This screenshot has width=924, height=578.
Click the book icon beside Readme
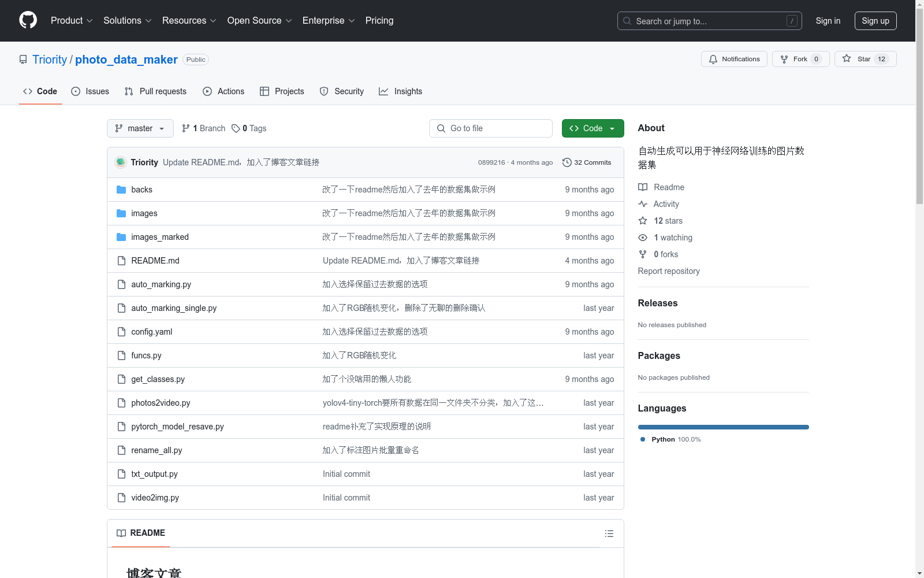point(643,187)
